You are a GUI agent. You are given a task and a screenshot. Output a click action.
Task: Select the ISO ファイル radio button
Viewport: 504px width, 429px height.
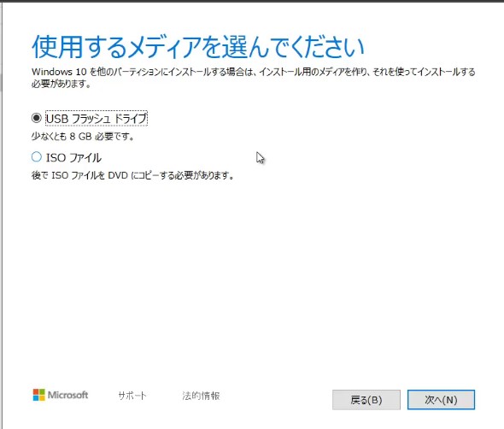tap(37, 157)
